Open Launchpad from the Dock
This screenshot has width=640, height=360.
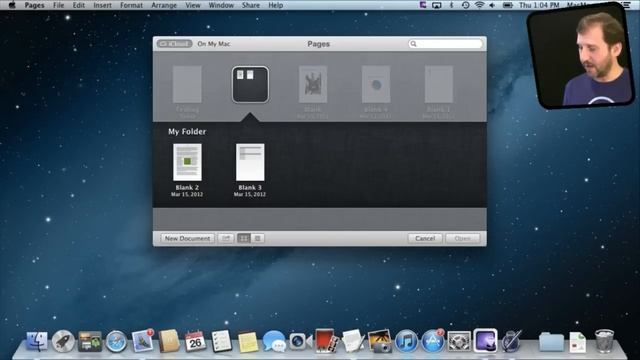pyautogui.click(x=63, y=341)
